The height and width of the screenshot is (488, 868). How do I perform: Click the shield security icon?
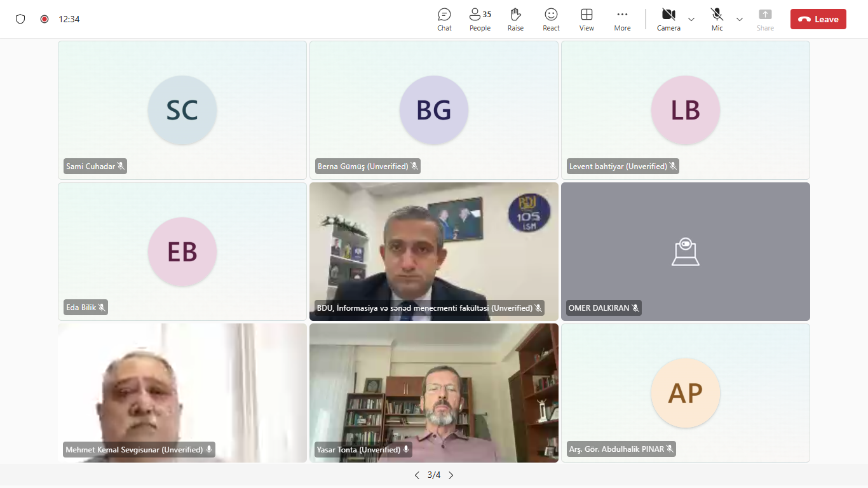tap(20, 19)
